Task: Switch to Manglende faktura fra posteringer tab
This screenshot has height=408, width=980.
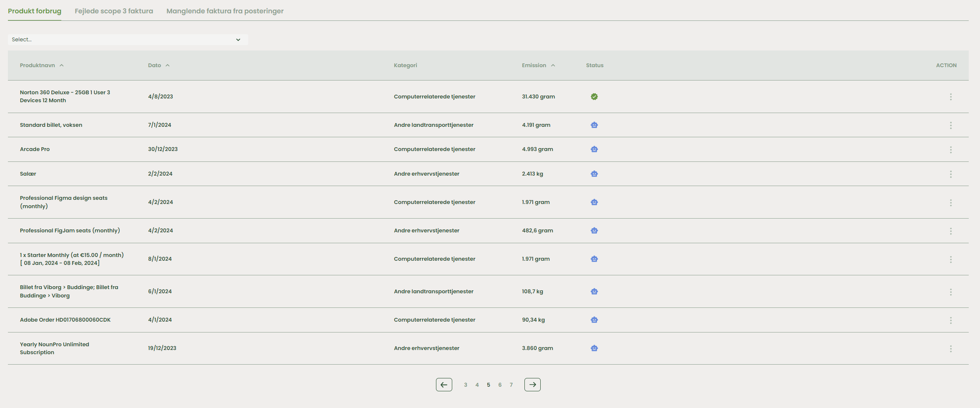Action: tap(225, 11)
